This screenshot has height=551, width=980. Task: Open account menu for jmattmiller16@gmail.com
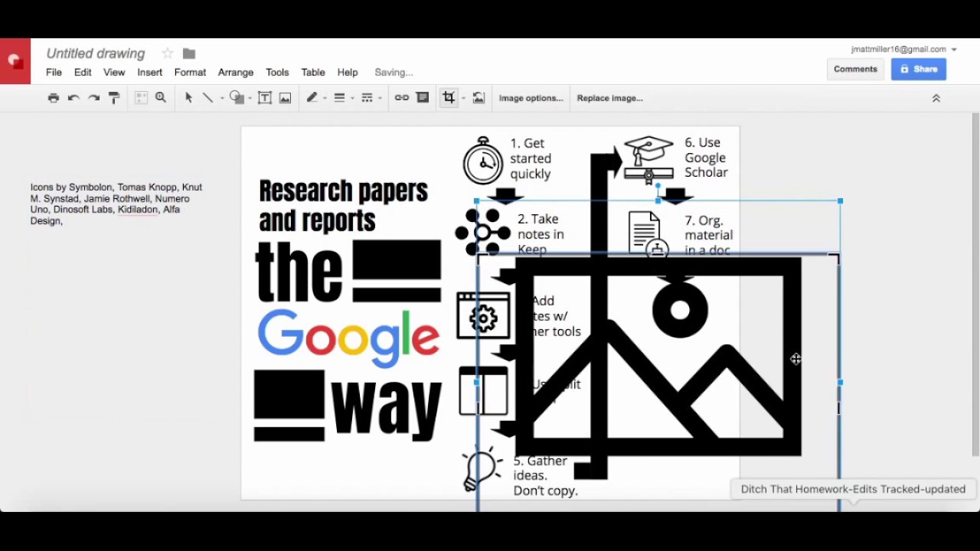(x=903, y=49)
